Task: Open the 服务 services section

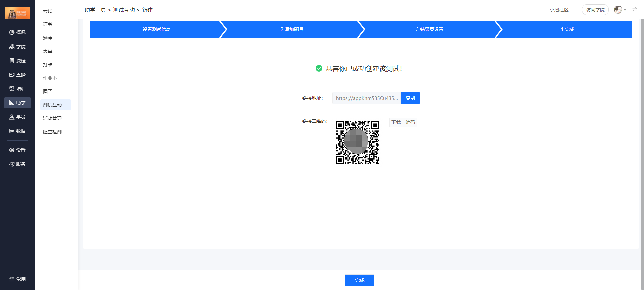Action: click(17, 164)
